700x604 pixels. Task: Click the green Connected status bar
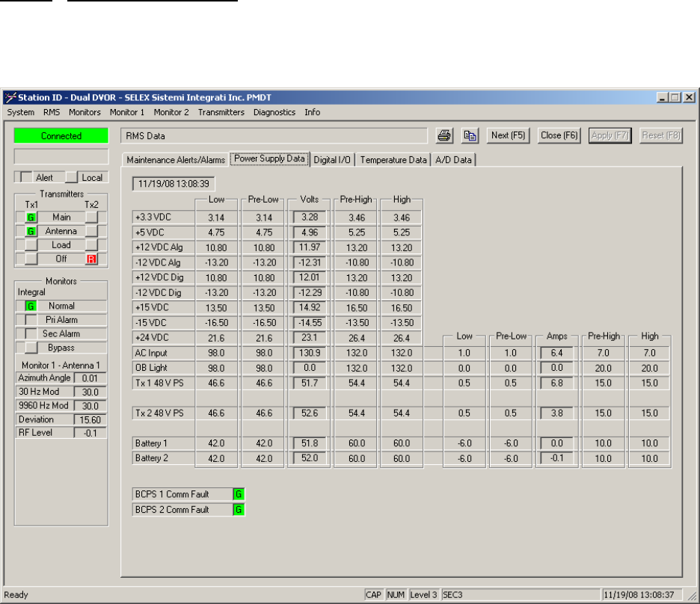61,136
